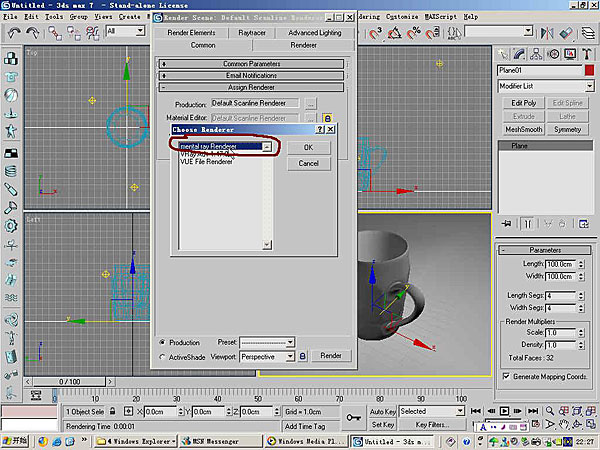
Task: Select the Unlink Selection tool
Action: coord(74,33)
